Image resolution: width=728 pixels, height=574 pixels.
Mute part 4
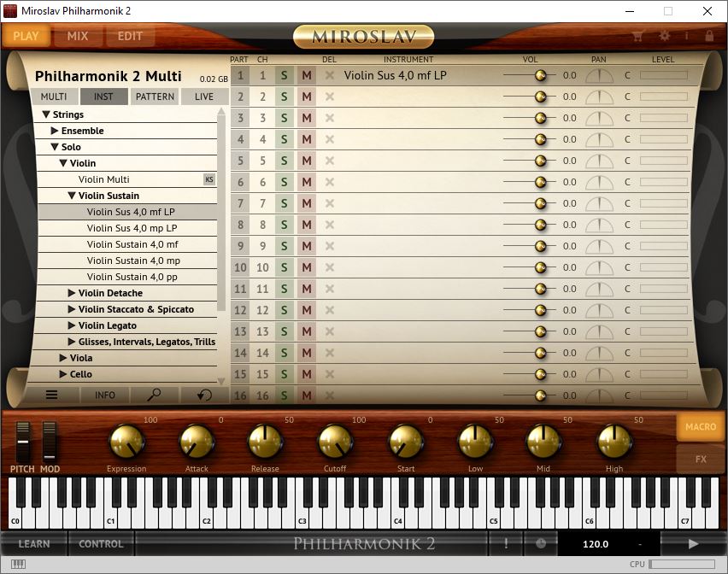(307, 139)
